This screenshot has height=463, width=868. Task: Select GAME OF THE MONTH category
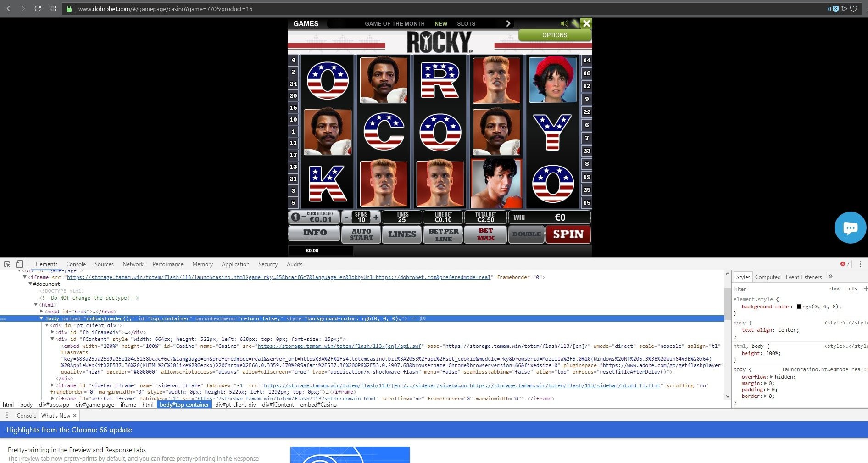tap(395, 23)
